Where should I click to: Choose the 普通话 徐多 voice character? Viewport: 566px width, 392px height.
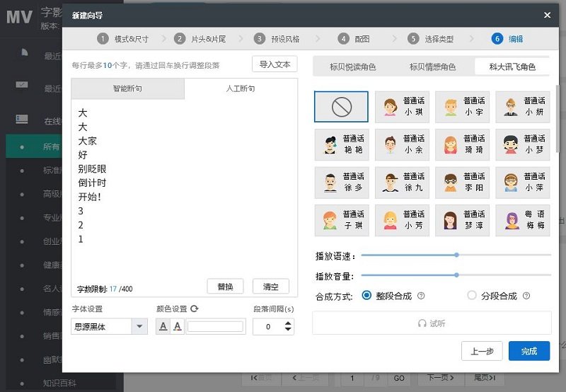[x=342, y=183]
